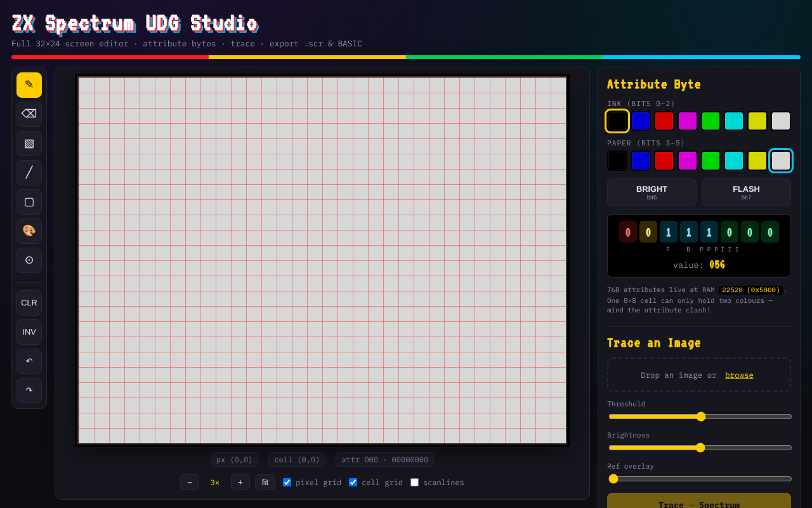
Task: Toggle the FLASH bit7 button
Action: (x=746, y=192)
